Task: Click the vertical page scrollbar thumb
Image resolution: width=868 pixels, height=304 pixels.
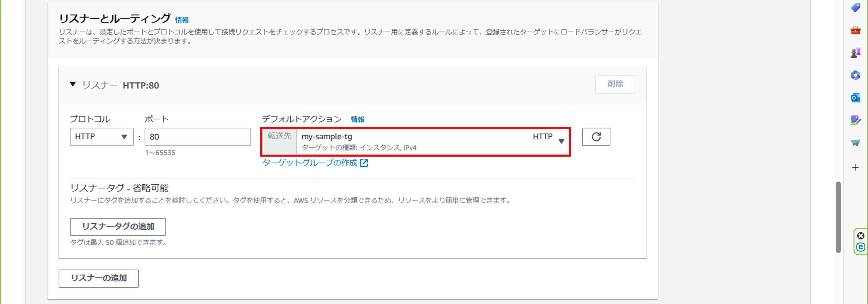Action: pyautogui.click(x=838, y=217)
